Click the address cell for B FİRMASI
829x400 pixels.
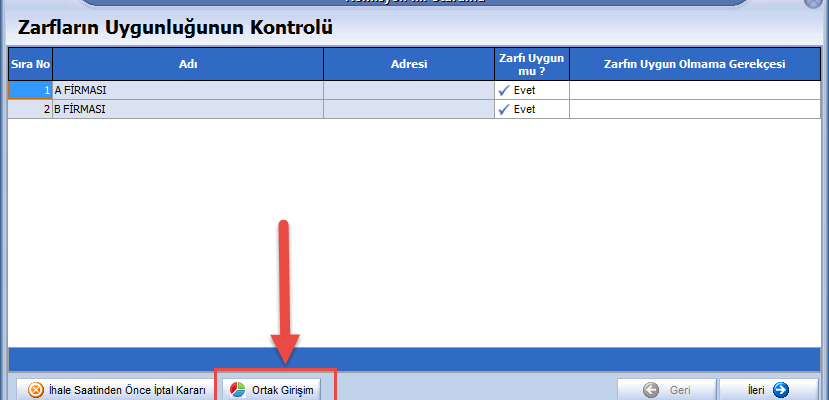click(x=408, y=109)
